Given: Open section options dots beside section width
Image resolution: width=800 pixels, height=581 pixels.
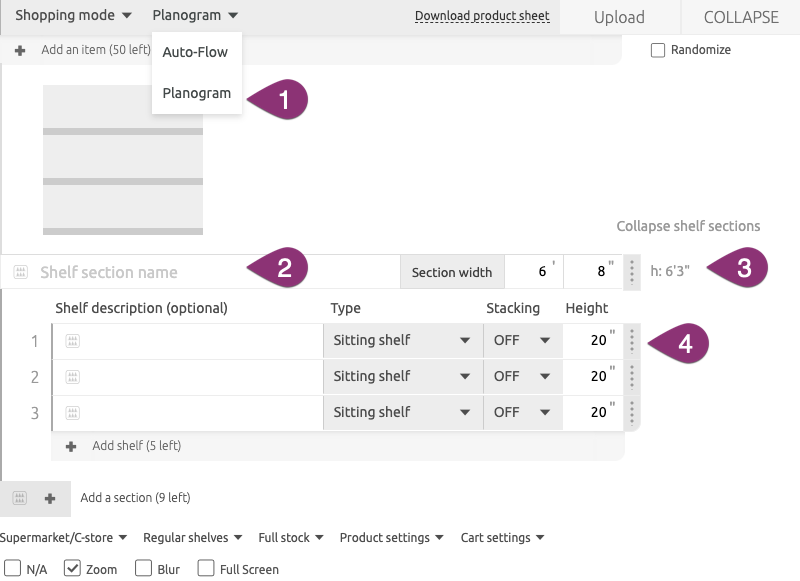Looking at the screenshot, I should (632, 272).
